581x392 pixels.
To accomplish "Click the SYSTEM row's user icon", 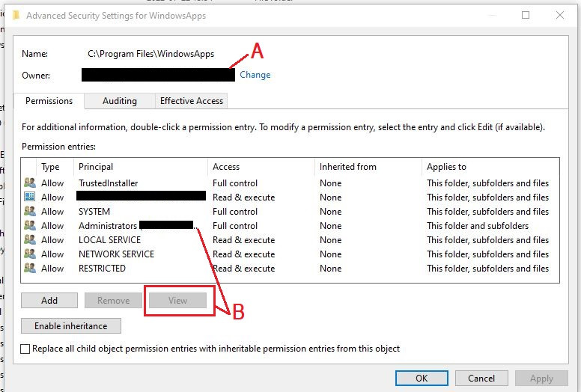I will (30, 212).
